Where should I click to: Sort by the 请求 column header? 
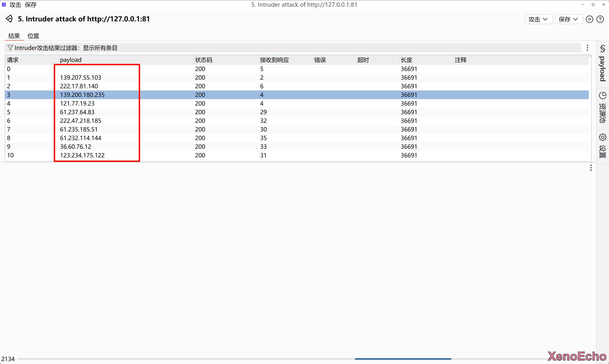point(13,60)
